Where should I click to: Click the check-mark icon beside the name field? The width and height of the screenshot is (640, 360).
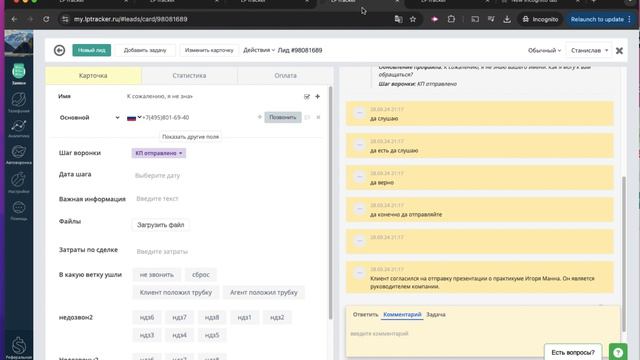[x=307, y=96]
